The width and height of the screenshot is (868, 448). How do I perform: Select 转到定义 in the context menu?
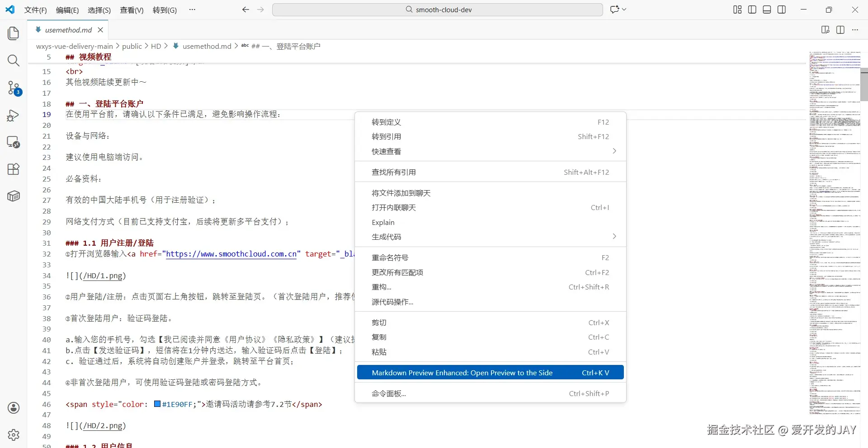(x=387, y=122)
